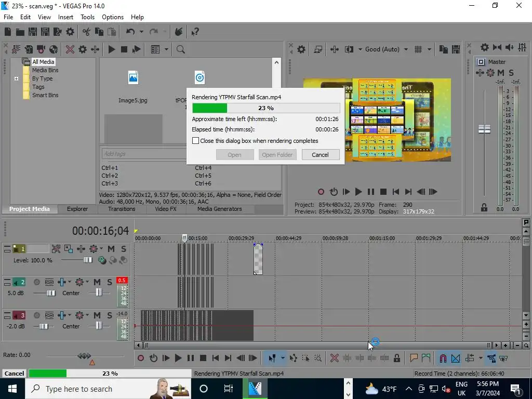Click the Copy snapshot to clipboard icon

444,49
